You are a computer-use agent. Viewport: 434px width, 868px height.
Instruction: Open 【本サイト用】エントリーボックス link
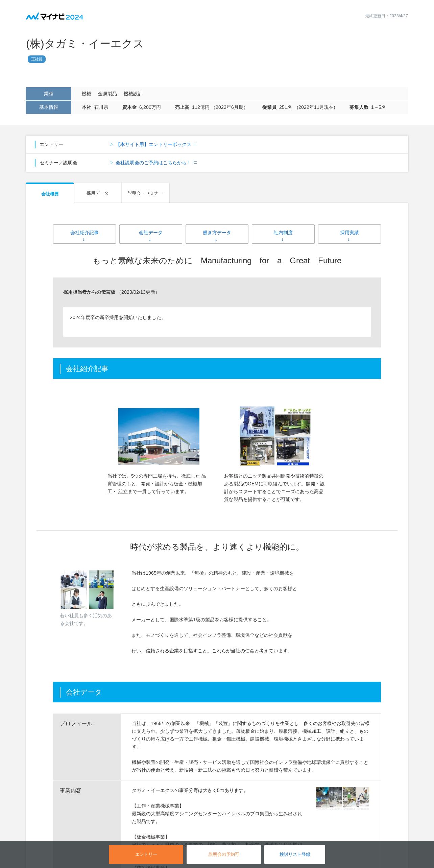pyautogui.click(x=153, y=144)
